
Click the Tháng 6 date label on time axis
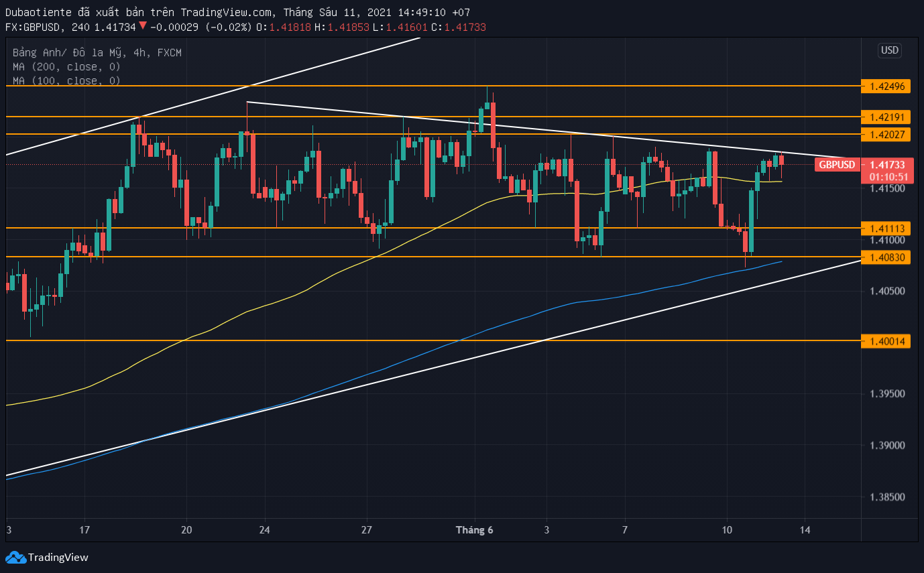[475, 530]
